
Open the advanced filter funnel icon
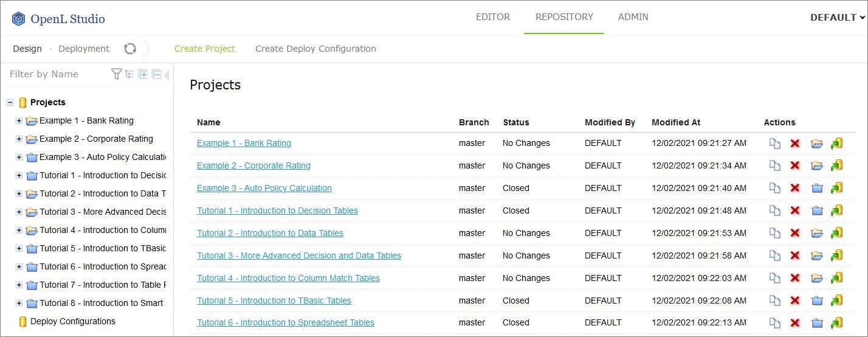pos(117,74)
